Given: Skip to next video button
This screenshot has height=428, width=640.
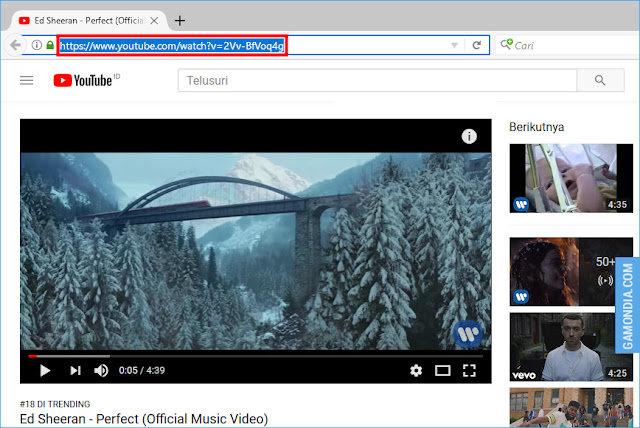Looking at the screenshot, I should click(75, 370).
